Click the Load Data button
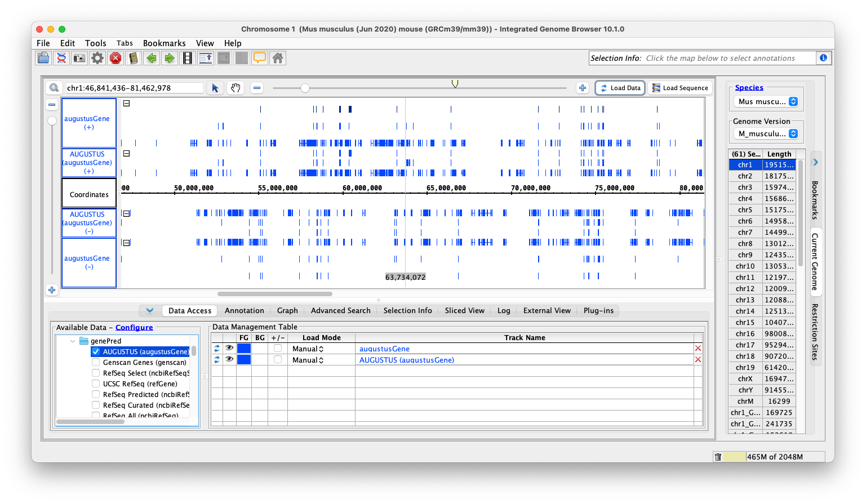 [620, 88]
